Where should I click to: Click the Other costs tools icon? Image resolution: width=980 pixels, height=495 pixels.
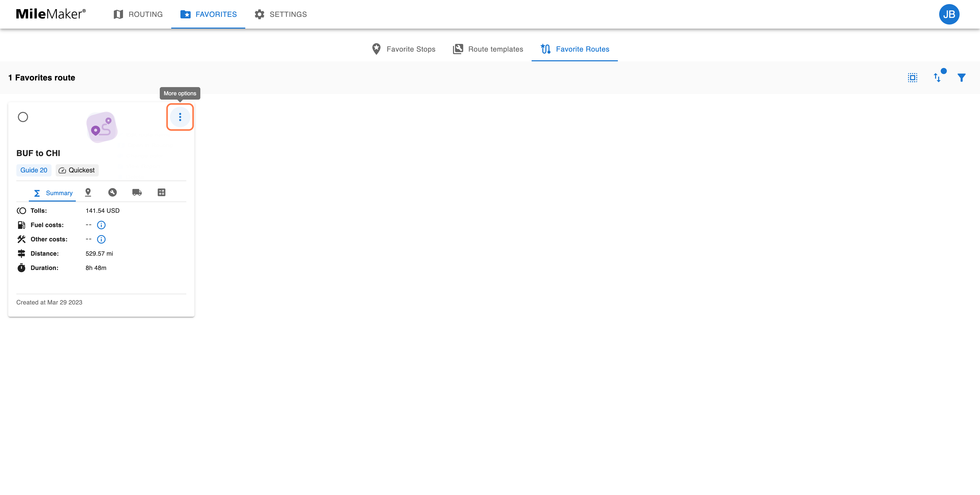click(x=21, y=239)
